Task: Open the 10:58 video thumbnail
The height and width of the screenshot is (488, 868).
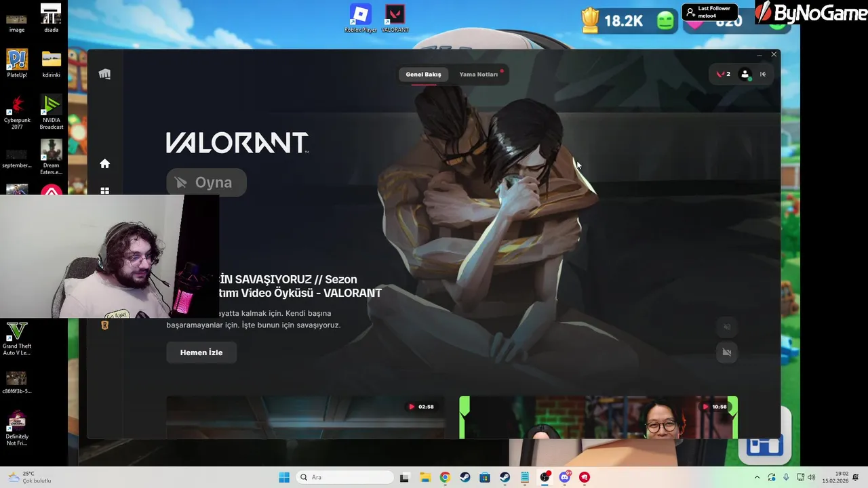Action: (x=599, y=417)
